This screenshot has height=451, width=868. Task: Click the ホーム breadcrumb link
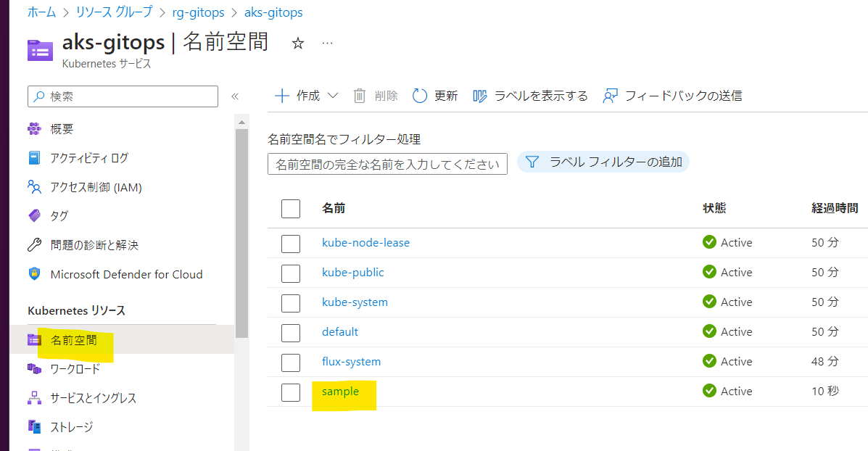41,12
